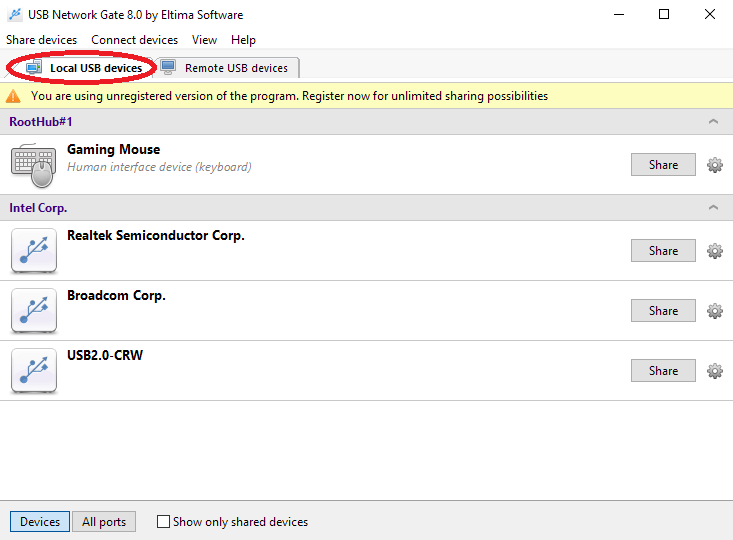Open the Help menu
This screenshot has height=540, width=733.
tap(243, 40)
